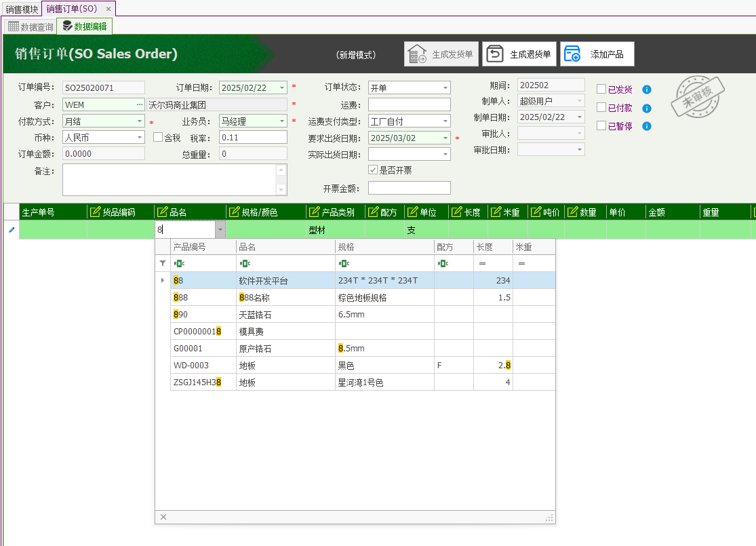The width and height of the screenshot is (756, 546).
Task: Click the 生成发货单 house icon
Action: pyautogui.click(x=416, y=54)
